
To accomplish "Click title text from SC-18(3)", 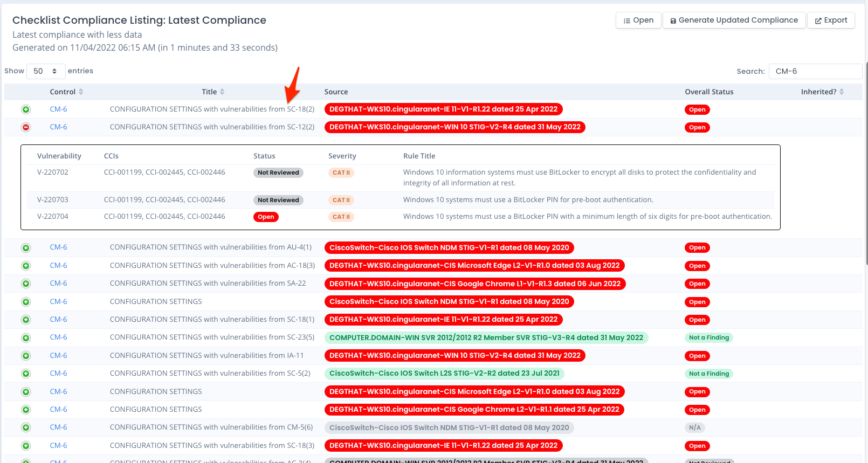I will pos(212,445).
